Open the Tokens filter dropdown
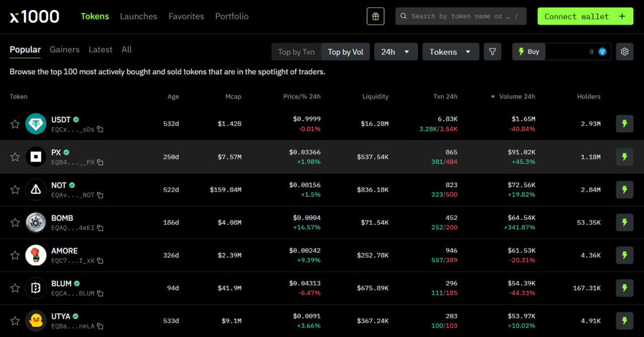Viewport: 644px width, 337px height. (450, 52)
